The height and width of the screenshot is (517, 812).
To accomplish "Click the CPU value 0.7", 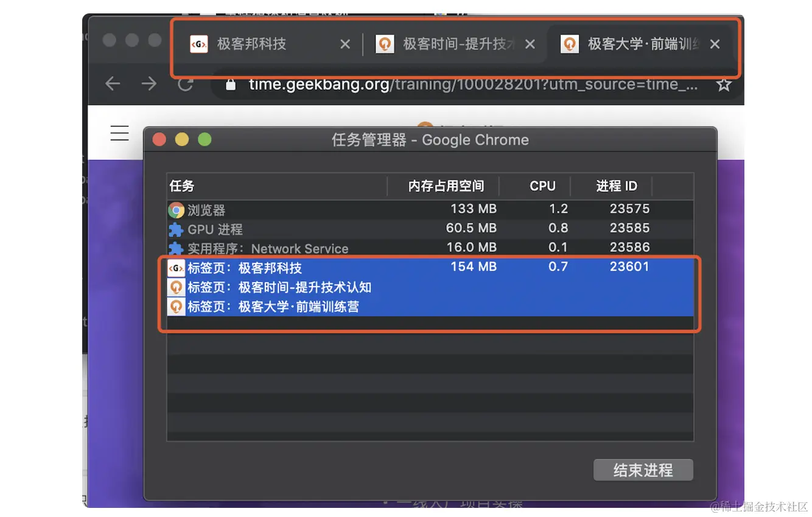I will coord(558,266).
